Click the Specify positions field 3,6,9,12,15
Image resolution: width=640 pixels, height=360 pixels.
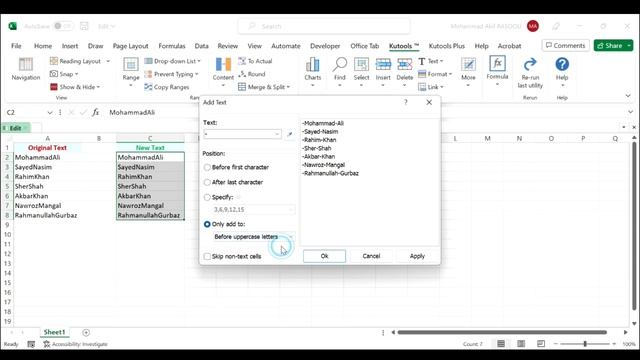[x=253, y=209]
